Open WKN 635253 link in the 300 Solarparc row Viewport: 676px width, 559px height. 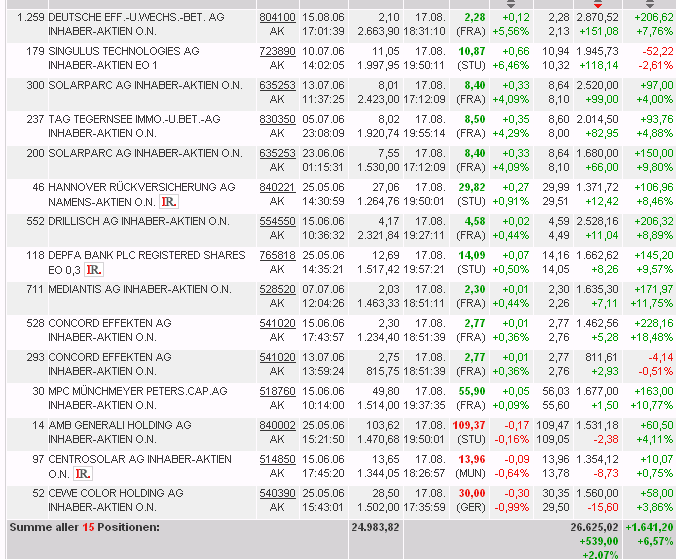(277, 86)
